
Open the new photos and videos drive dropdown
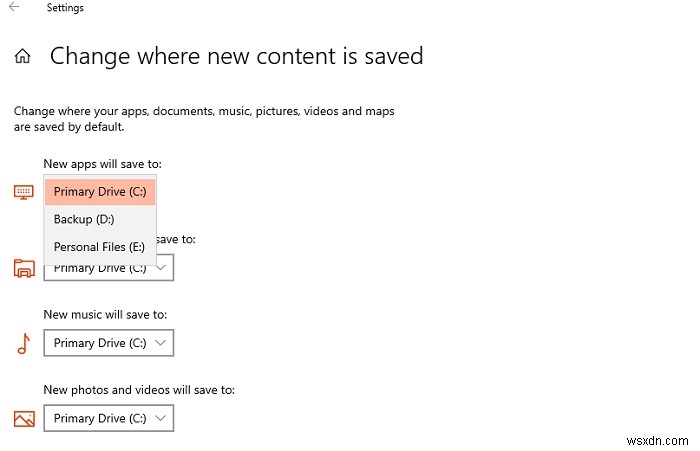pos(109,418)
